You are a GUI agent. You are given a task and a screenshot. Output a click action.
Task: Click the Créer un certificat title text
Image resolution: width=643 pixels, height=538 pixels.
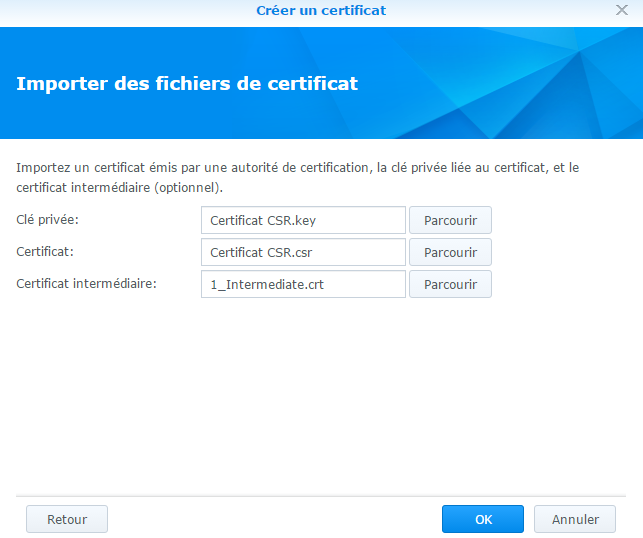click(x=321, y=10)
